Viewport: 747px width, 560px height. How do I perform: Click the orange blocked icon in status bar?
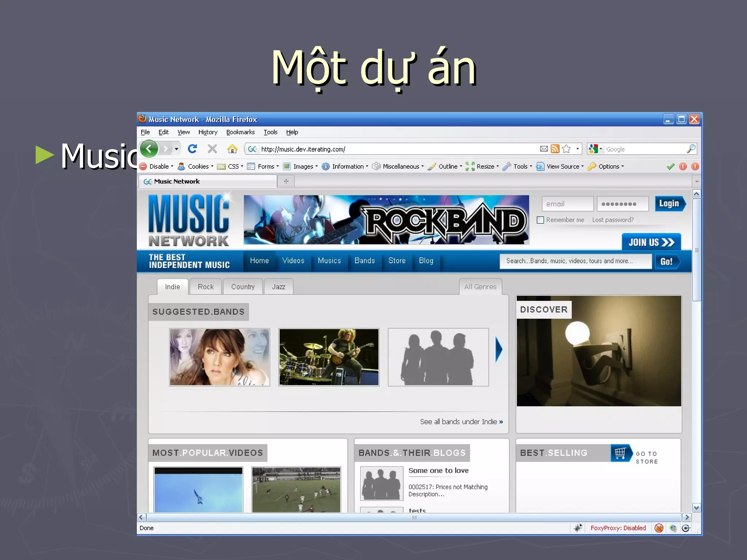pyautogui.click(x=659, y=528)
